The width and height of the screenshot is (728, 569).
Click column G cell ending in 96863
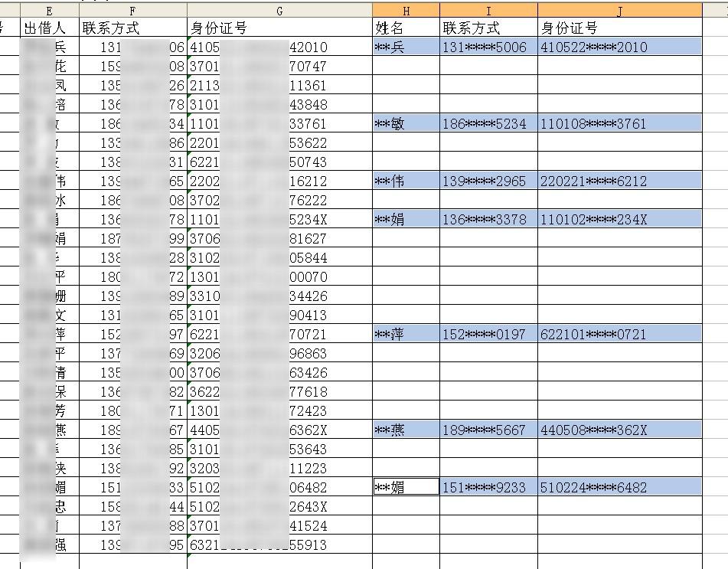[x=279, y=353]
